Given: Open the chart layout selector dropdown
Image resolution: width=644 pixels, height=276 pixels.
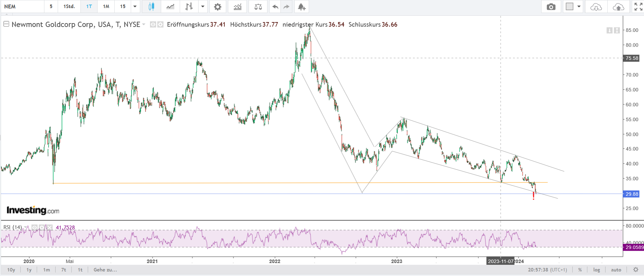Looking at the screenshot, I should click(x=579, y=7).
